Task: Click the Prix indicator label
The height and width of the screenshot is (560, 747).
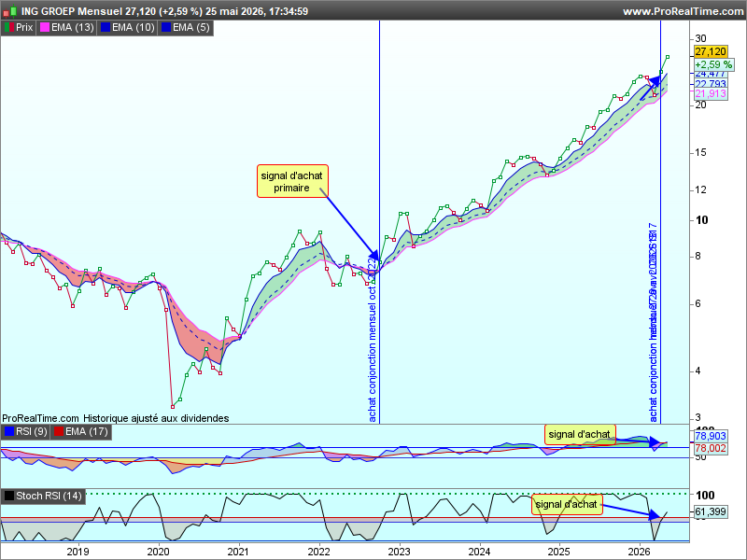Action: (x=24, y=28)
